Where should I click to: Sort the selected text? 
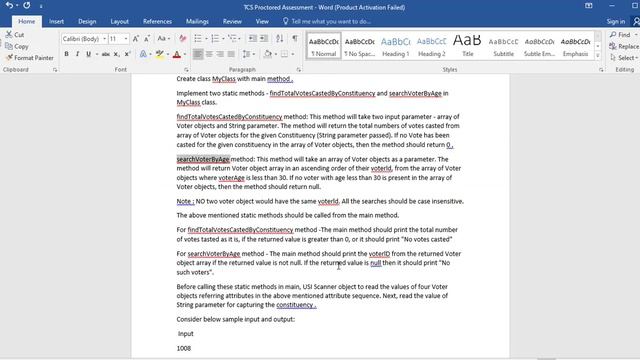tap(280, 39)
